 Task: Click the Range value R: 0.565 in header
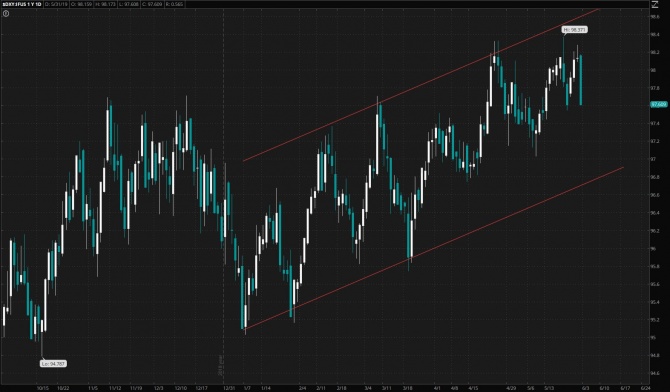click(175, 4)
